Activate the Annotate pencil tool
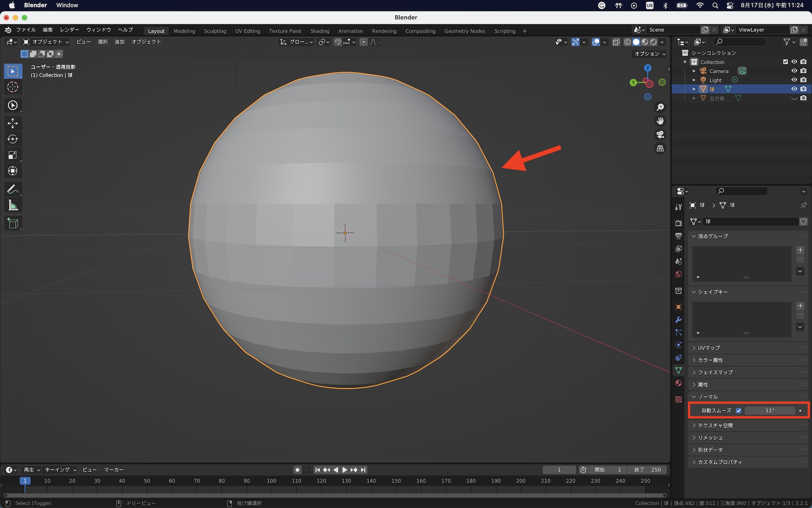Image resolution: width=812 pixels, height=508 pixels. [x=13, y=189]
